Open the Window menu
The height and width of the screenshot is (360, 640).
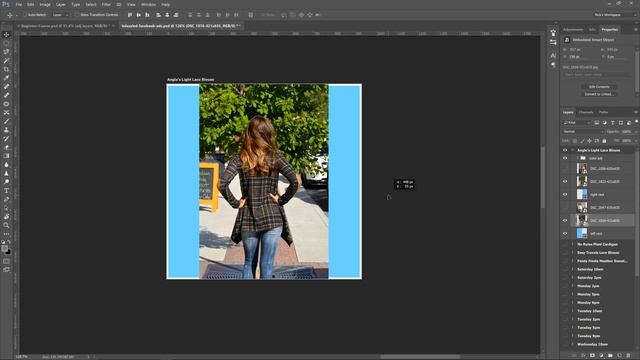[148, 4]
